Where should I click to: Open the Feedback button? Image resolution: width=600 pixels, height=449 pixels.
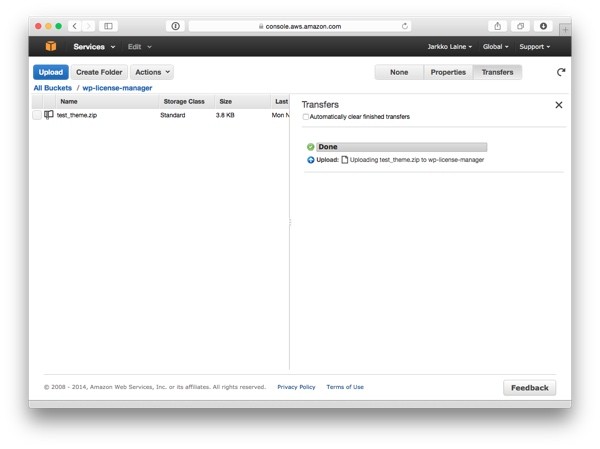(x=530, y=388)
